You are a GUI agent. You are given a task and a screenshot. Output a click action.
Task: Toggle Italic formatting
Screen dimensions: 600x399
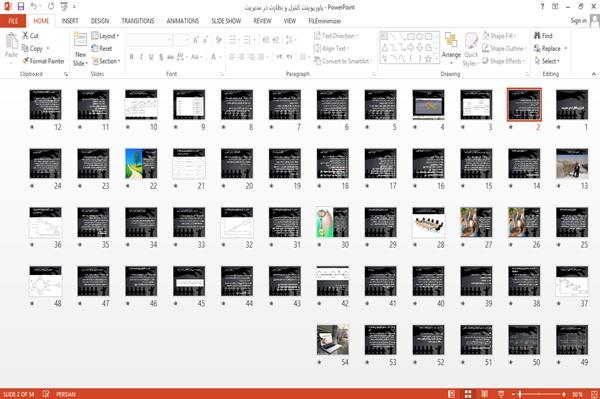pyautogui.click(x=141, y=57)
